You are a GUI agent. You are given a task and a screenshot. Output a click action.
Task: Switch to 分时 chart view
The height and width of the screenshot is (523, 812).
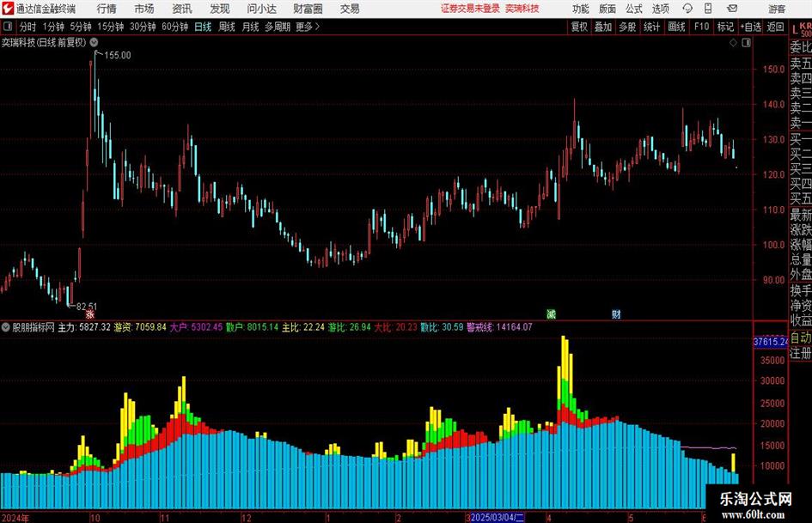(27, 27)
